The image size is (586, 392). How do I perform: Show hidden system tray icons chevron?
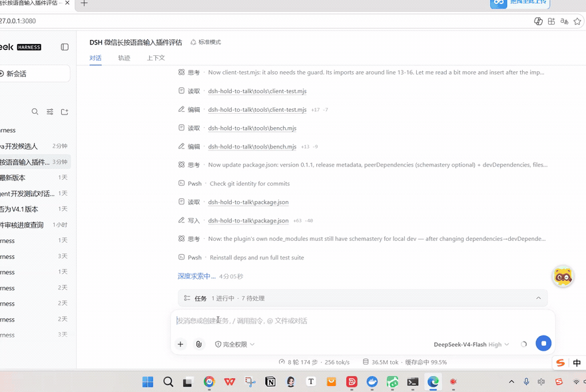[511, 381]
